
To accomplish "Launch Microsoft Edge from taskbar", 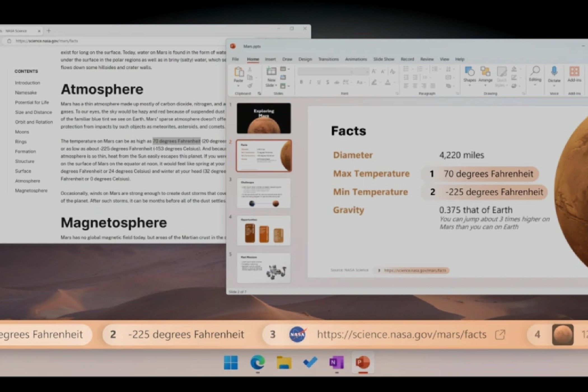I will [257, 363].
